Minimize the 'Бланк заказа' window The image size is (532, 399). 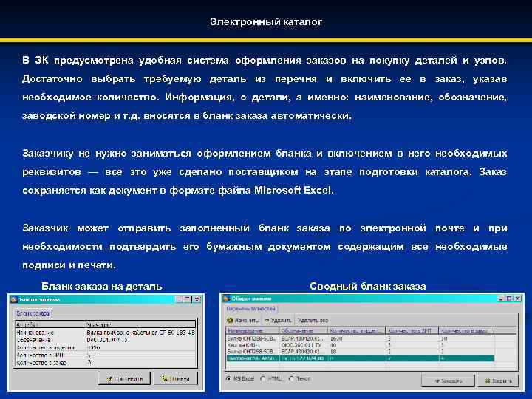click(180, 299)
